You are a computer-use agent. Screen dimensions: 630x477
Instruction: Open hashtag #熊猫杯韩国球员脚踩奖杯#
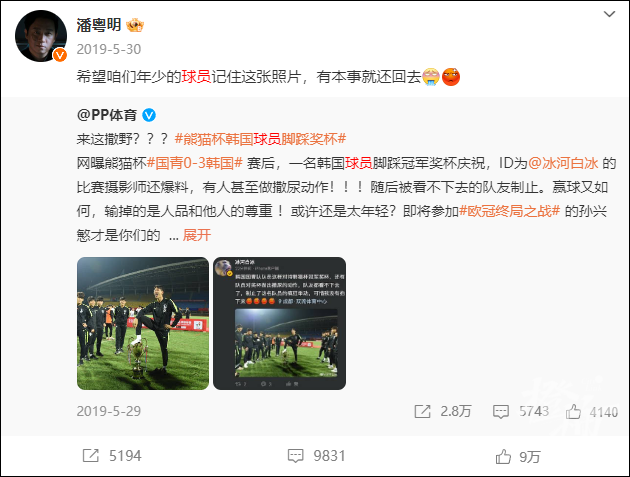click(x=260, y=139)
